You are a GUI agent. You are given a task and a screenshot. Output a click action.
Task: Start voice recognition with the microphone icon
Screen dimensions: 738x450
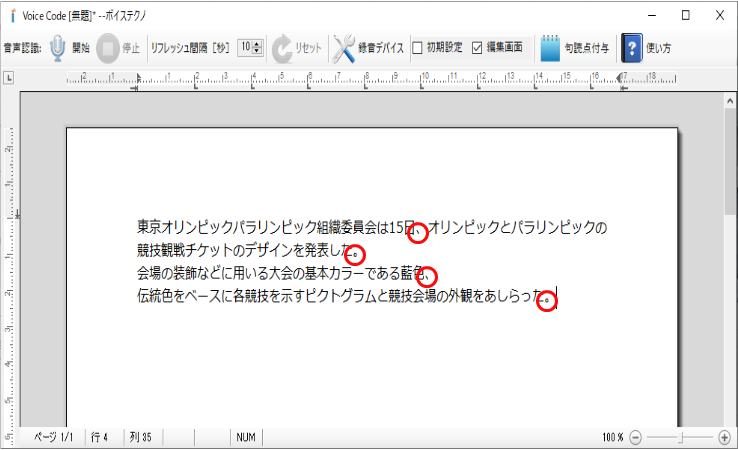point(57,48)
